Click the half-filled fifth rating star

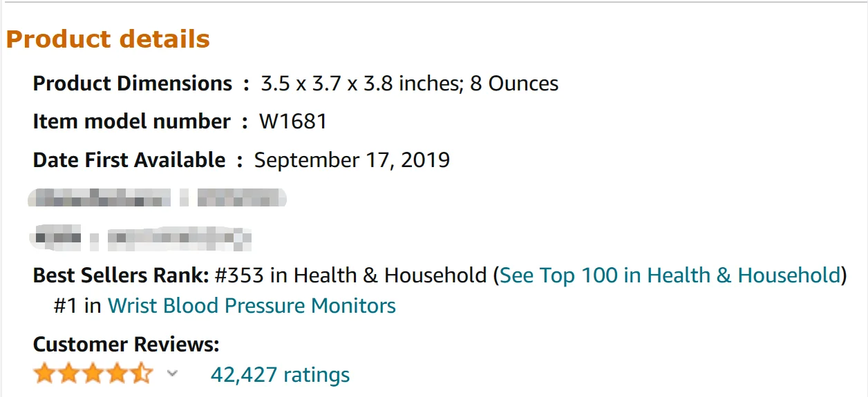point(142,374)
